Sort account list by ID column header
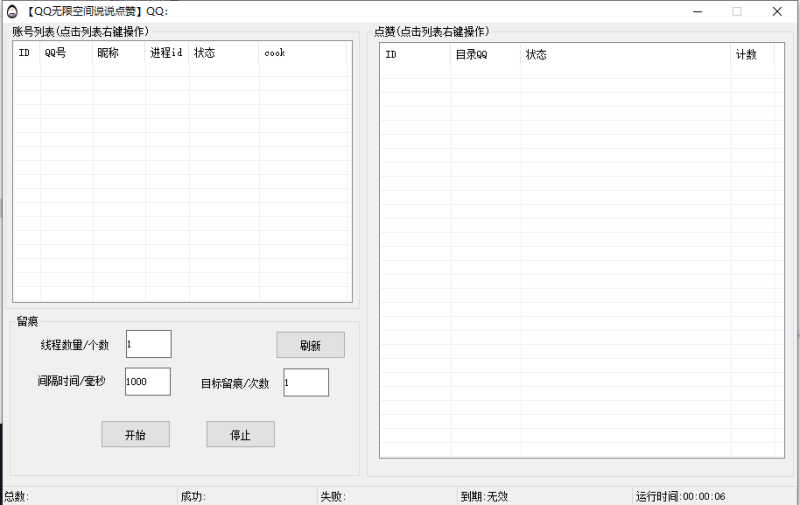The height and width of the screenshot is (505, 800). pyautogui.click(x=26, y=53)
